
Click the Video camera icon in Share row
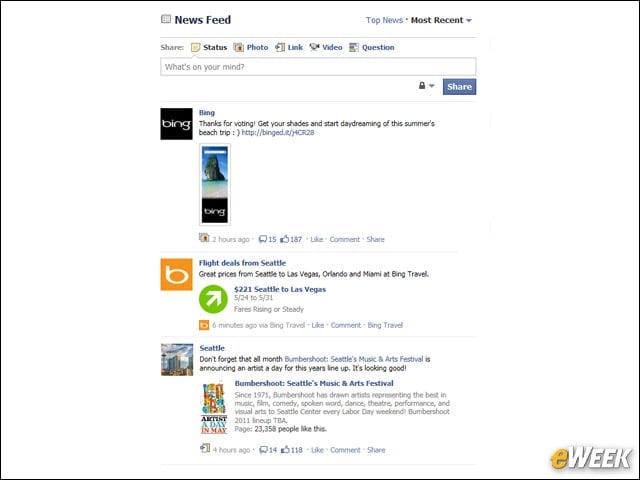click(x=314, y=47)
